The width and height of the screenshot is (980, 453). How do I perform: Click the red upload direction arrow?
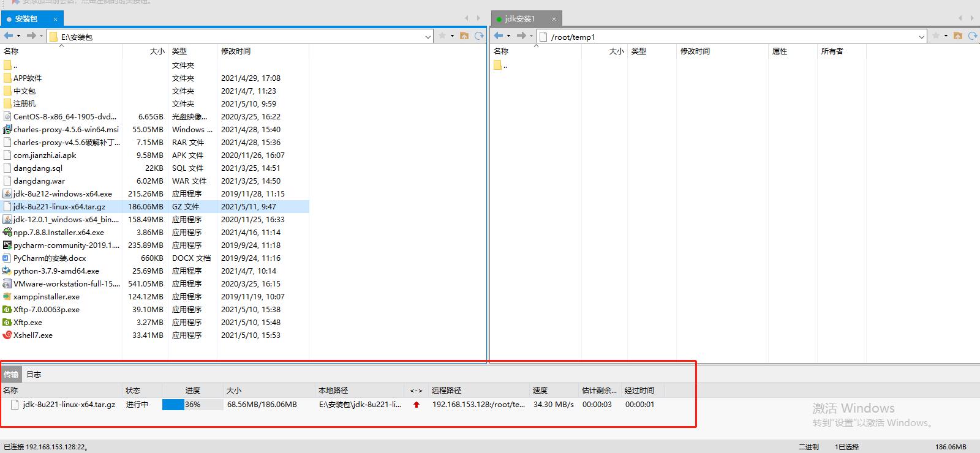click(x=417, y=405)
